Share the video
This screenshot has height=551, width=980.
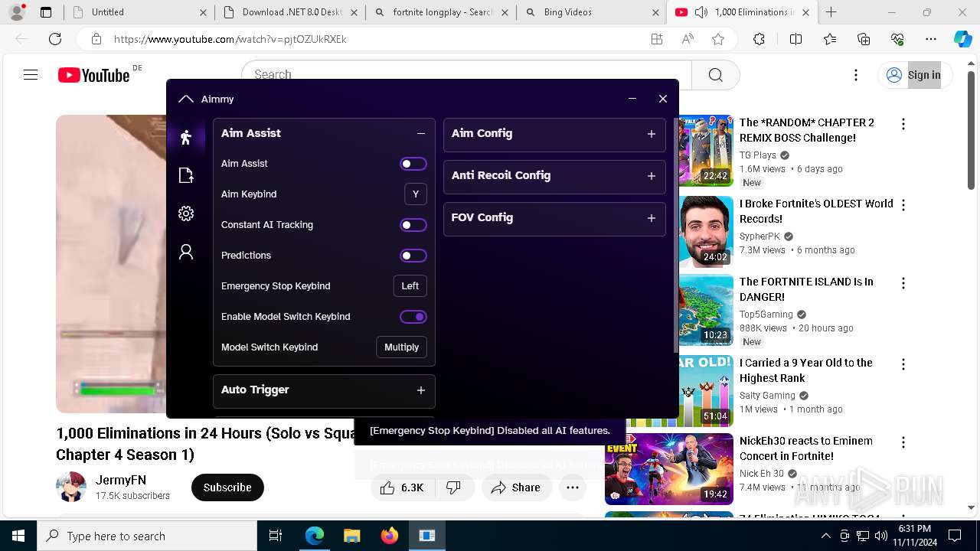pyautogui.click(x=516, y=487)
